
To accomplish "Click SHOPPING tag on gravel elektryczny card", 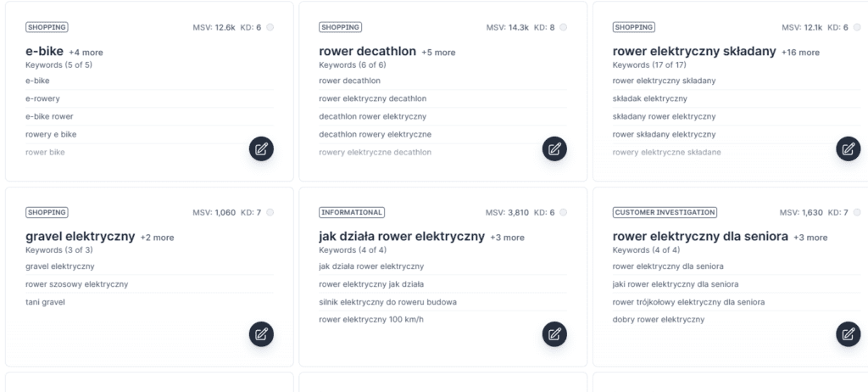I will 47,212.
